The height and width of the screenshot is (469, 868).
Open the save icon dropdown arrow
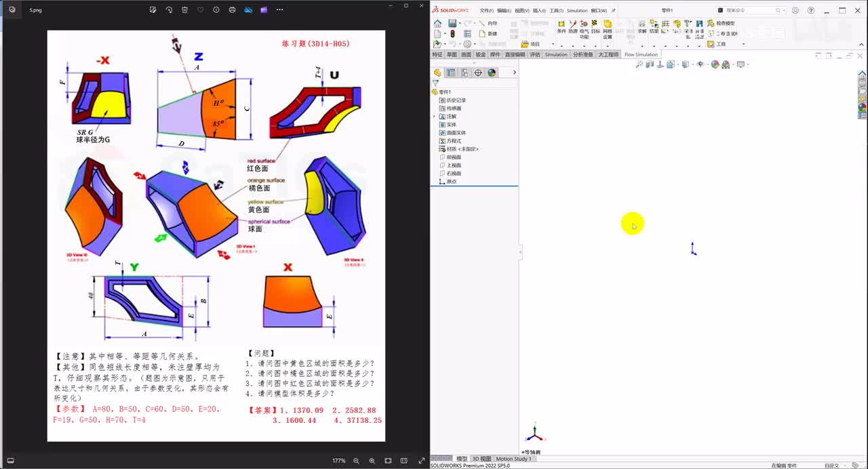459,23
